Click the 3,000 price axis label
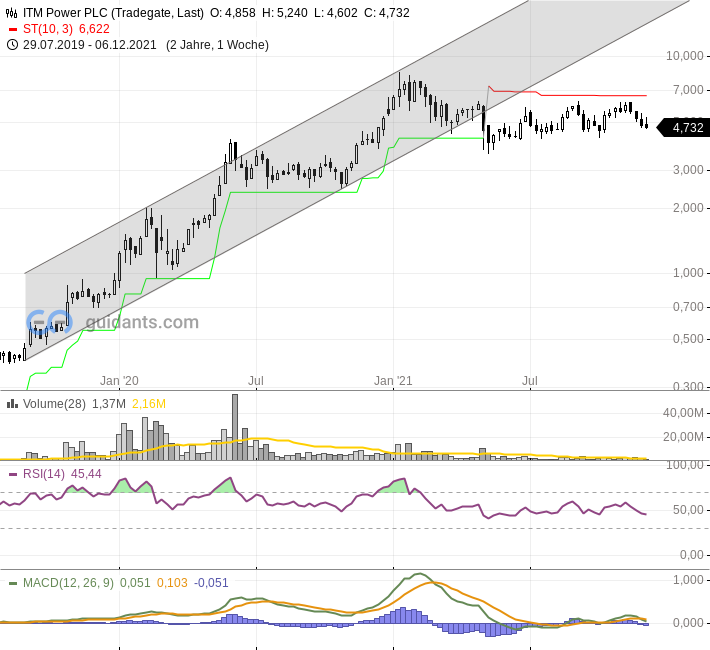Viewport: 710px width, 650px height. [x=688, y=169]
